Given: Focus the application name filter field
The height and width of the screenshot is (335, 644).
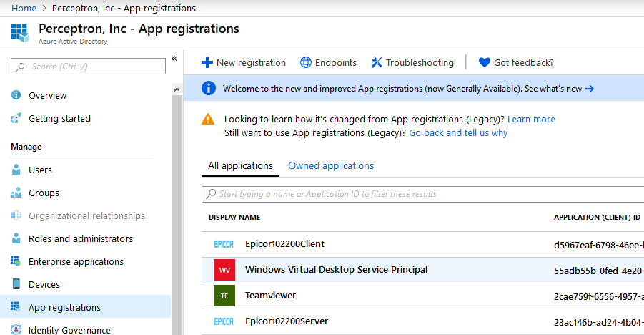Looking at the screenshot, I should tap(422, 194).
